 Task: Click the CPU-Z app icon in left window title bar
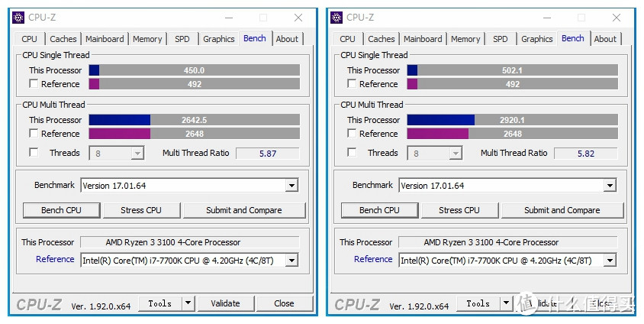[x=18, y=18]
